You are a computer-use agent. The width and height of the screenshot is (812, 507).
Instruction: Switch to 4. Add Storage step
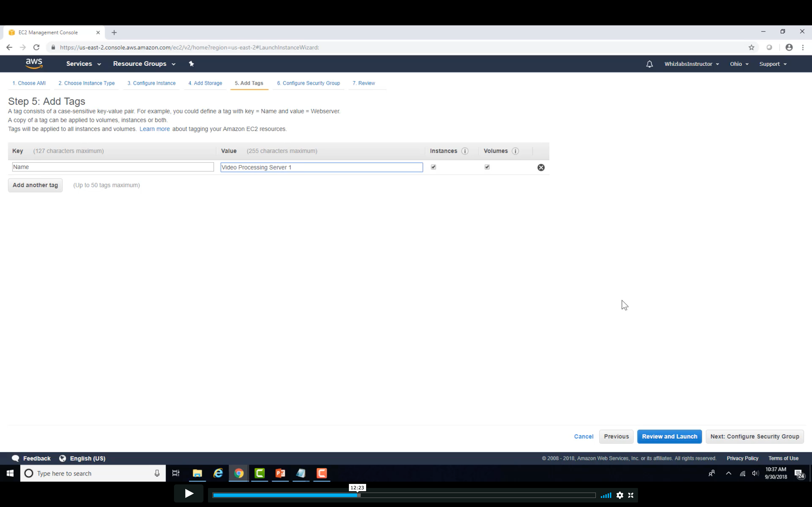pos(205,83)
